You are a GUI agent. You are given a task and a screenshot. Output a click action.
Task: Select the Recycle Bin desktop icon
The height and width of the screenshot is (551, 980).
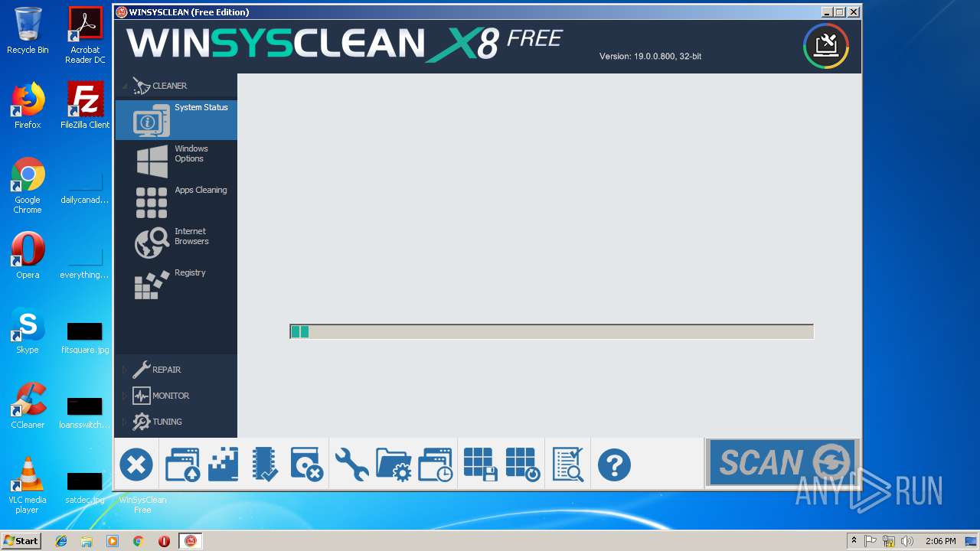tap(28, 31)
